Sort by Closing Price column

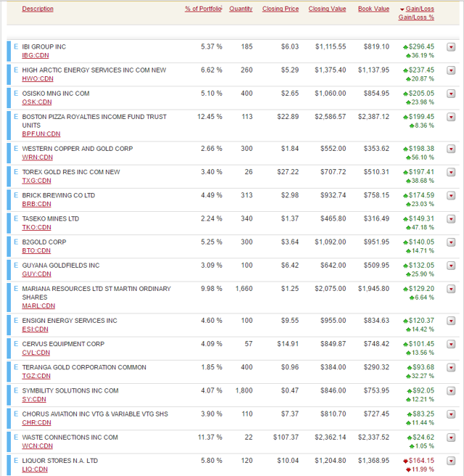pyautogui.click(x=281, y=9)
